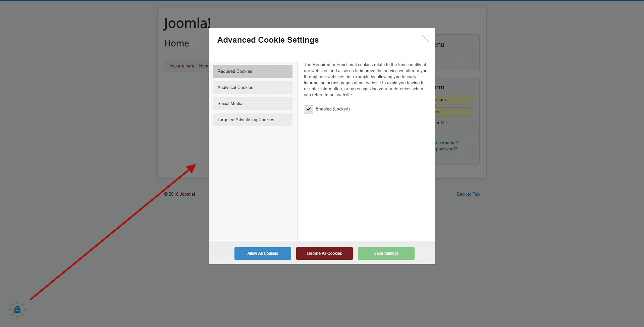Jump using the Back to Top link

tap(468, 194)
